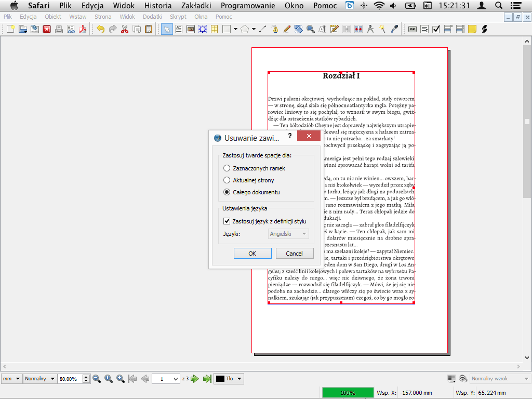Select the Insert Table tool
The height and width of the screenshot is (399, 532).
point(214,29)
